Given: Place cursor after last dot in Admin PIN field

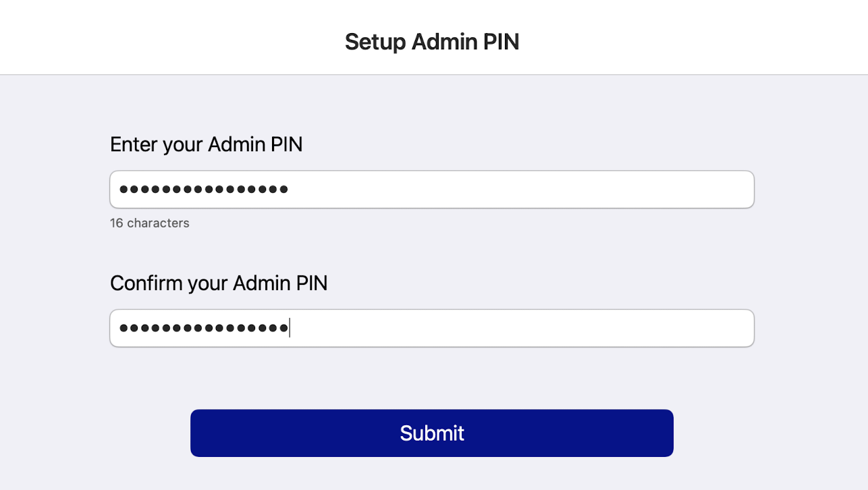Looking at the screenshot, I should pyautogui.click(x=289, y=190).
